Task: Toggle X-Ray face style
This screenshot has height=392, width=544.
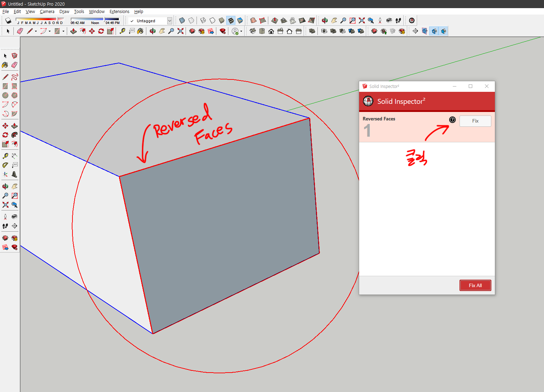Action: [182, 20]
